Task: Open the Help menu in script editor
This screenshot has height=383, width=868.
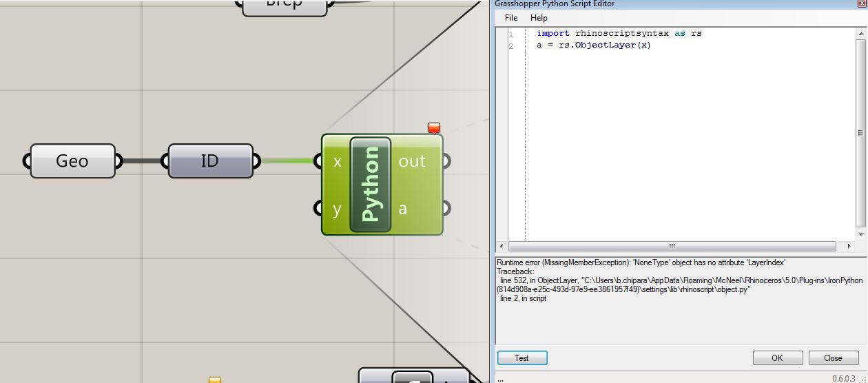Action: click(x=539, y=18)
